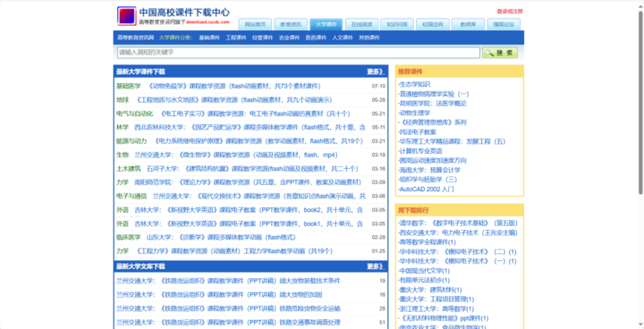644x329 pixels.
Task: Open 《工程力学》课程教学资源 link
Action: tap(233, 251)
